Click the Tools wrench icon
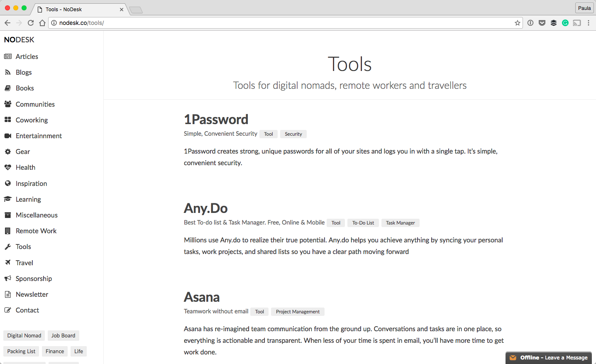596x364 pixels. (7, 247)
